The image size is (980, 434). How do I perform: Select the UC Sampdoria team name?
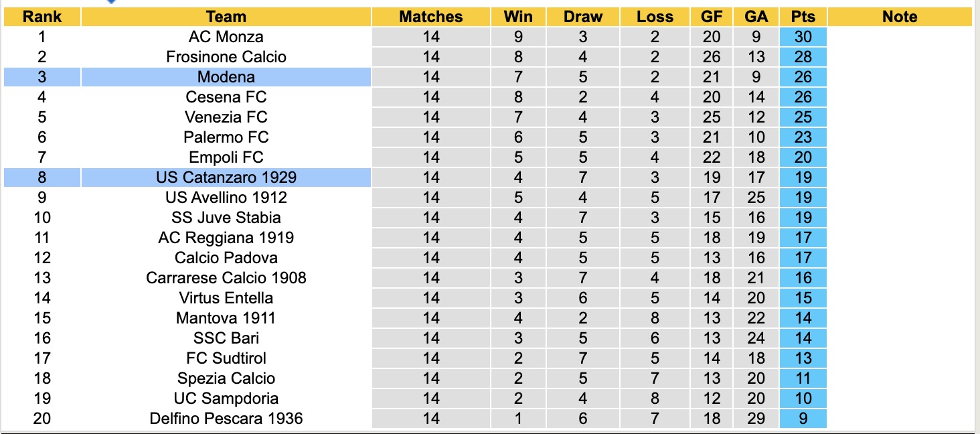[226, 399]
